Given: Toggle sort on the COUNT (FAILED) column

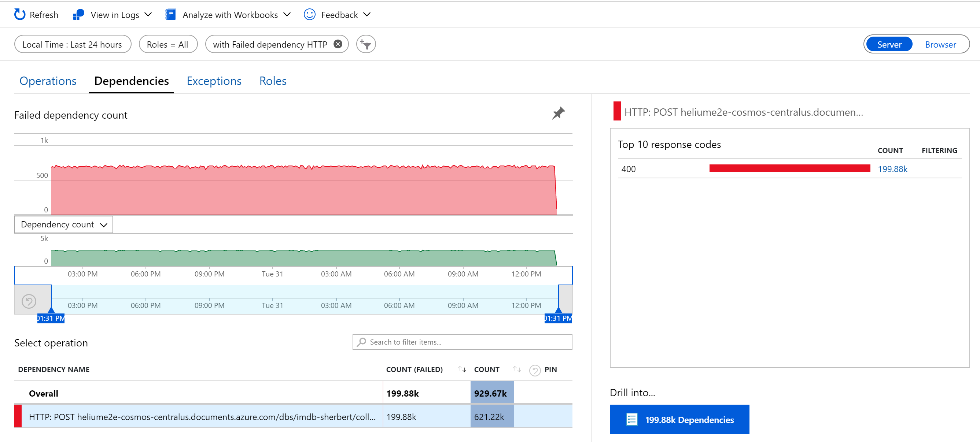Looking at the screenshot, I should coord(461,369).
